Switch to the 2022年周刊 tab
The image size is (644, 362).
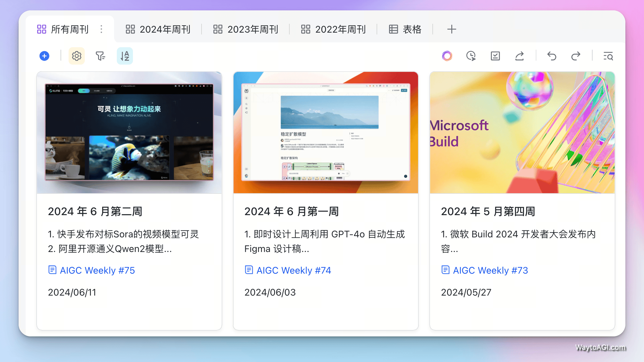(x=333, y=29)
